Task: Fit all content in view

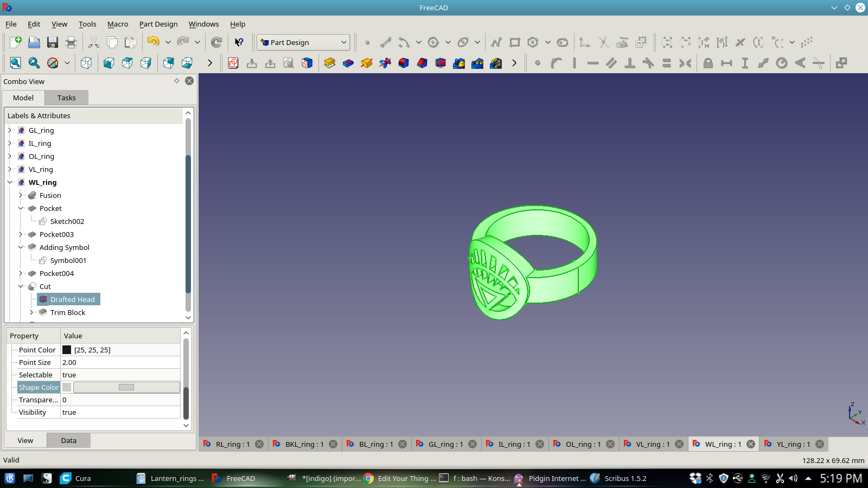Action: click(16, 63)
